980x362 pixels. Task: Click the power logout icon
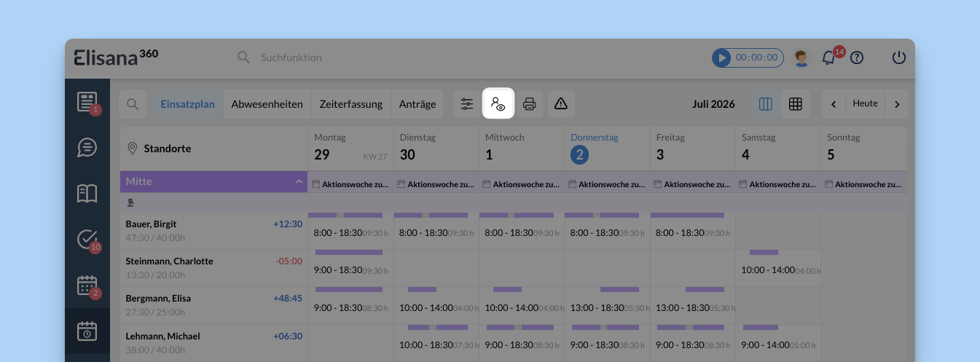(x=899, y=58)
